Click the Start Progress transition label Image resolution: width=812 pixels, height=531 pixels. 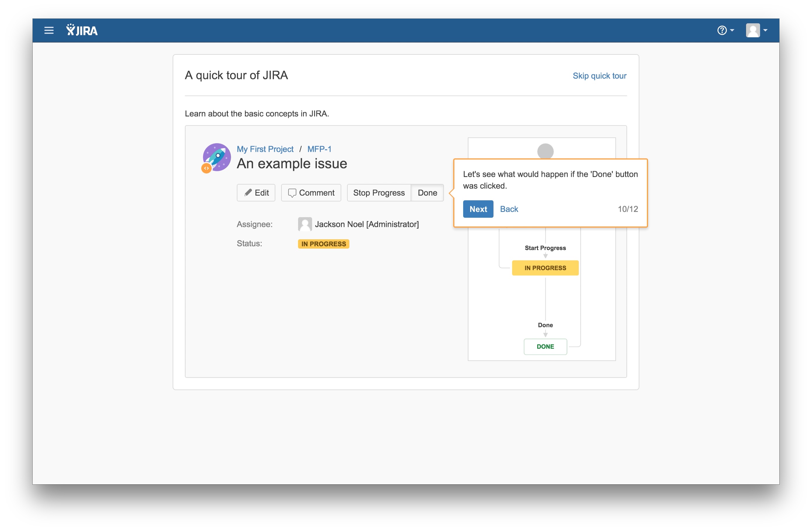[x=545, y=248]
